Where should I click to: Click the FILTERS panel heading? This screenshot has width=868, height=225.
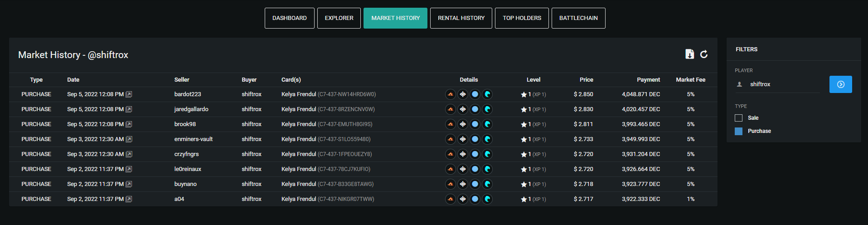point(747,49)
